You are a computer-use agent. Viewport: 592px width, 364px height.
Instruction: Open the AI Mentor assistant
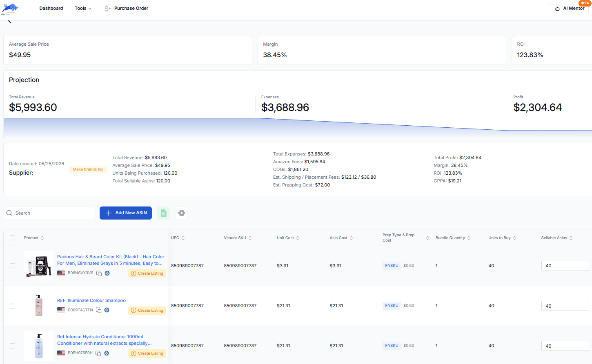(570, 9)
